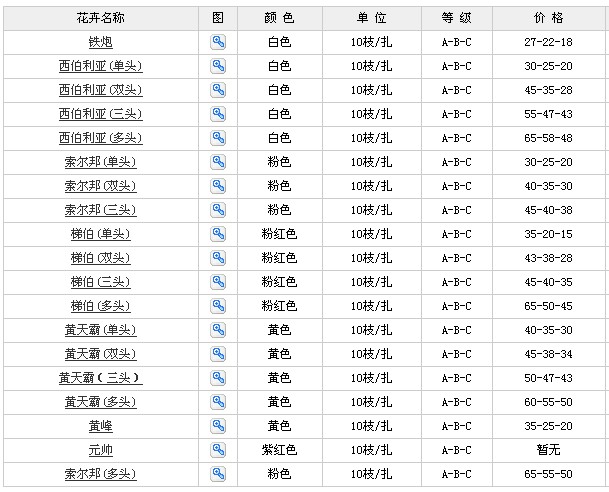
Task: View image icon for 索尔邦(单头)
Action: [x=218, y=162]
